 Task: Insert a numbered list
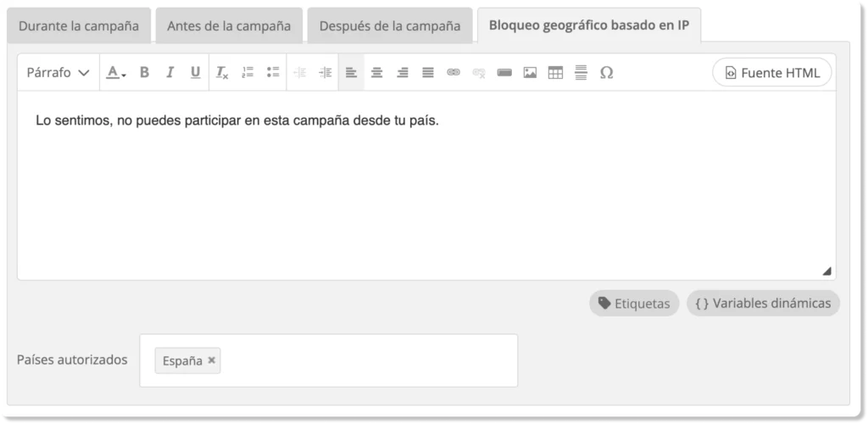248,73
